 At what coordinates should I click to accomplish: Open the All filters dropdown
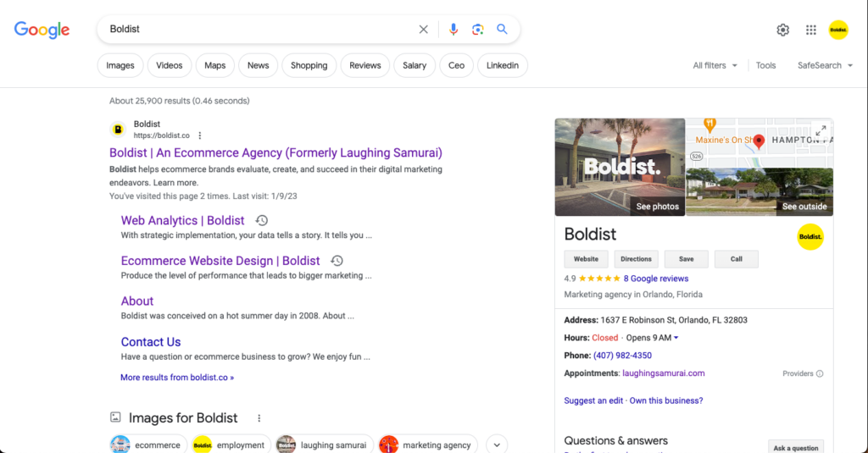[x=715, y=65]
